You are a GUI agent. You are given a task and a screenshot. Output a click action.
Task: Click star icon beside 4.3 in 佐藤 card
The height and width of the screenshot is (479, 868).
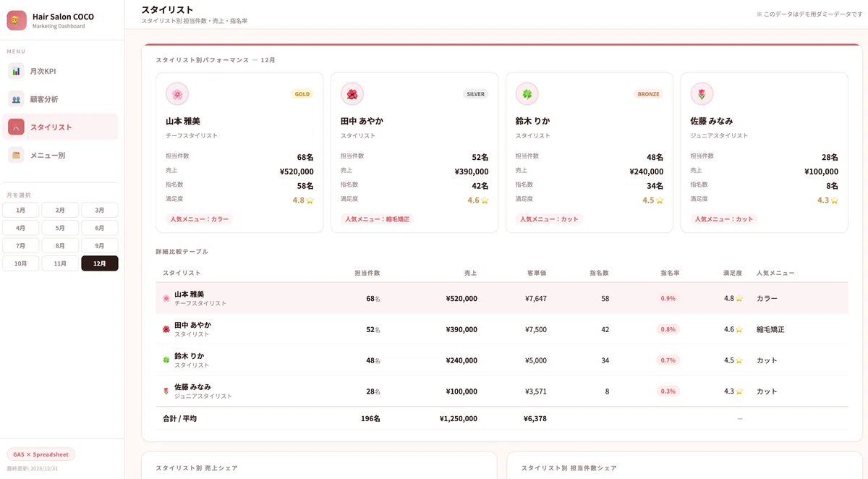pyautogui.click(x=835, y=200)
